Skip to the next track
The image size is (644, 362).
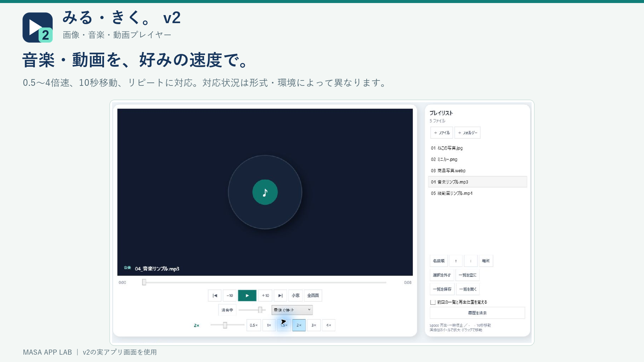click(x=280, y=295)
